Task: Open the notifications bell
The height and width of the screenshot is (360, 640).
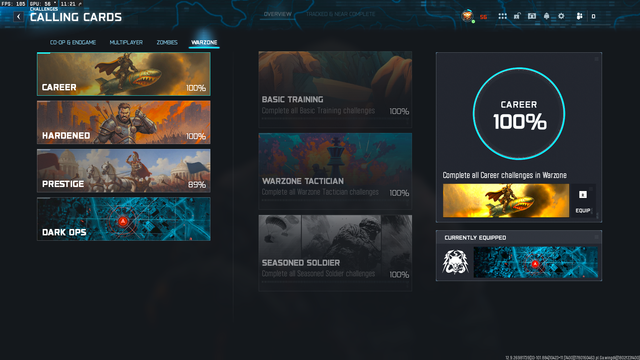Action: (x=547, y=16)
